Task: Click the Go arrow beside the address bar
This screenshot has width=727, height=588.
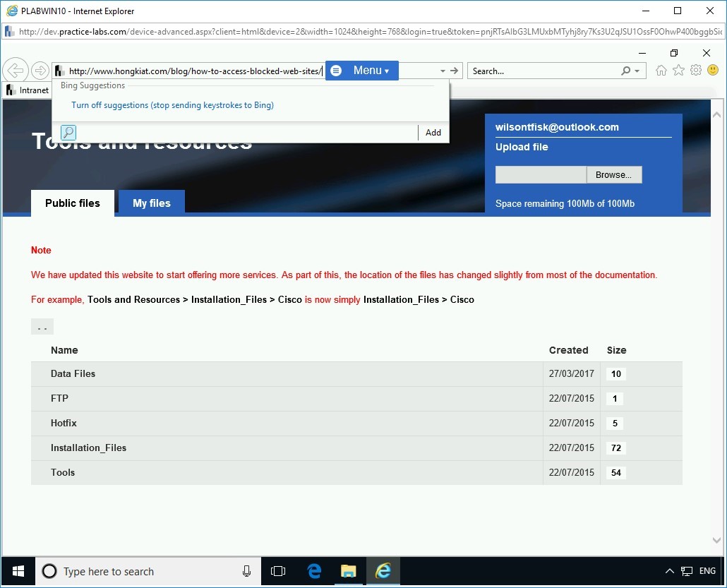Action: pyautogui.click(x=455, y=70)
